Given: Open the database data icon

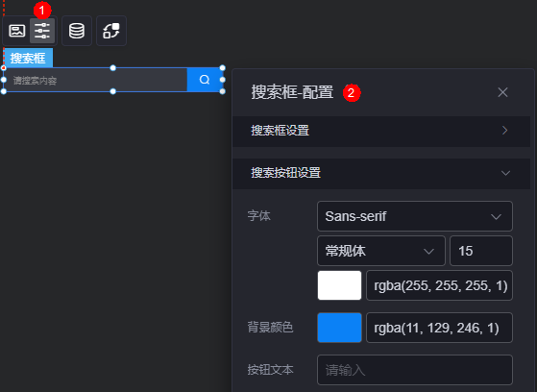Looking at the screenshot, I should [77, 31].
